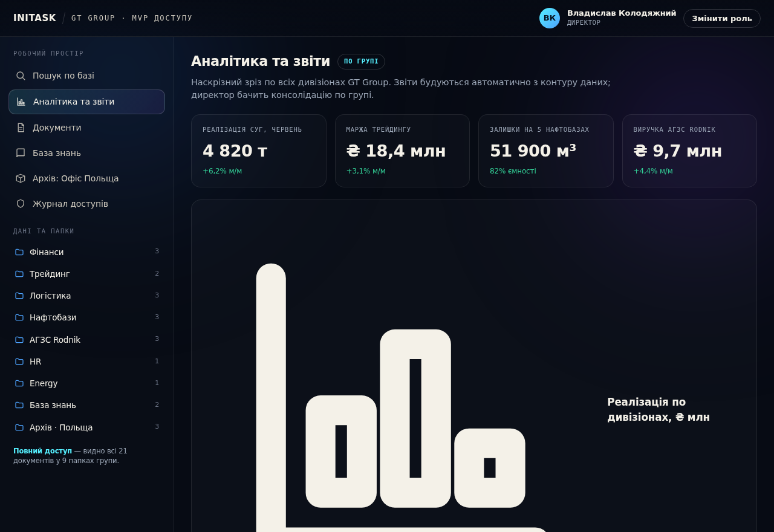Open the Фінанси folder

point(86,252)
